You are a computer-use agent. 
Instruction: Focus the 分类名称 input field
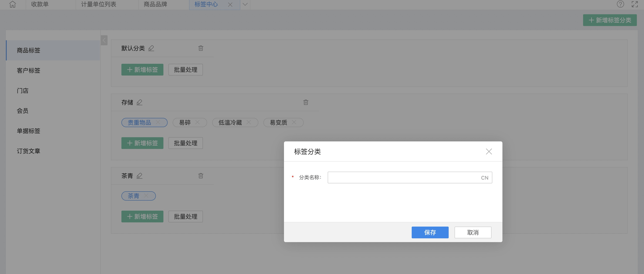pyautogui.click(x=402, y=177)
